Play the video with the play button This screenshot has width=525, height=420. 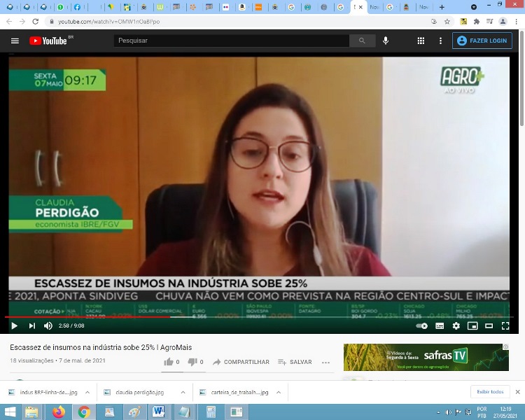point(14,325)
